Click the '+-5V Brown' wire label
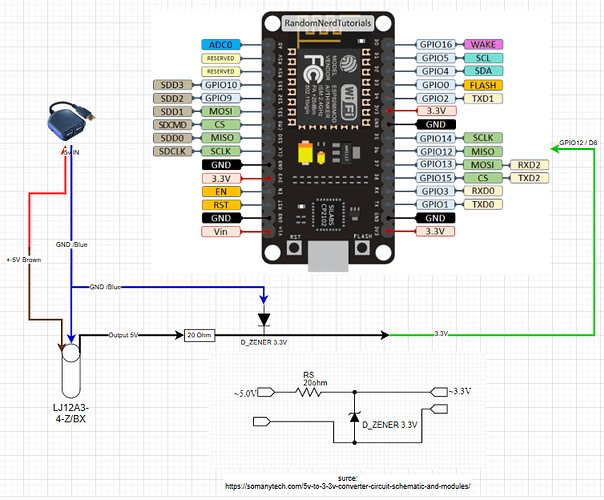Screen dimensions: 604x500 point(24,260)
